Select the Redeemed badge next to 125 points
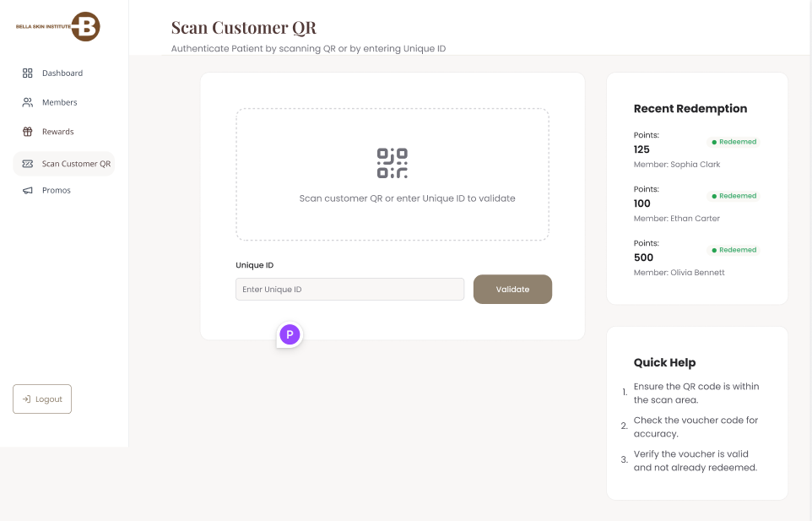The width and height of the screenshot is (812, 521). tap(733, 141)
